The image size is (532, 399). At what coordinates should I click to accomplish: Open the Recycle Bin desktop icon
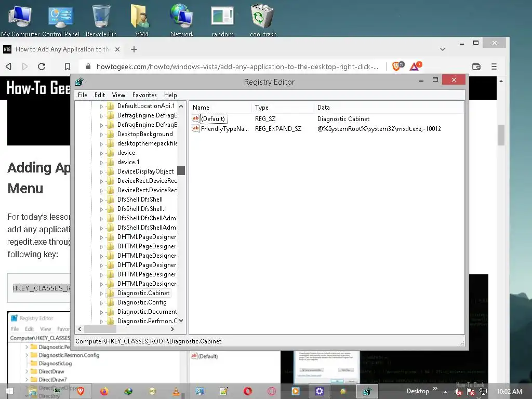click(101, 20)
